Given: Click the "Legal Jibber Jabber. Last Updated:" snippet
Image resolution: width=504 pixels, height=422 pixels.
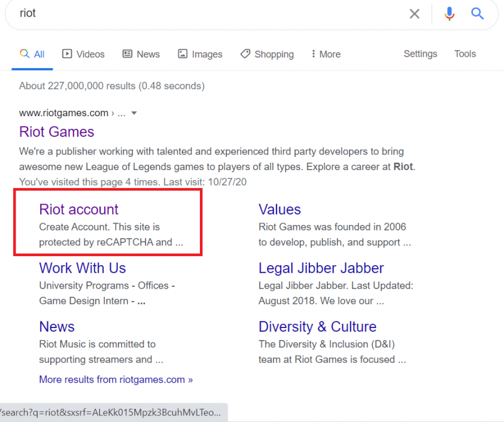Looking at the screenshot, I should [x=336, y=286].
